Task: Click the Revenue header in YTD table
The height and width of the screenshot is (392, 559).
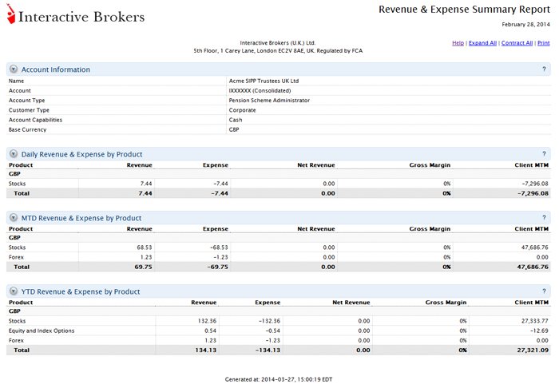Action: [x=204, y=303]
